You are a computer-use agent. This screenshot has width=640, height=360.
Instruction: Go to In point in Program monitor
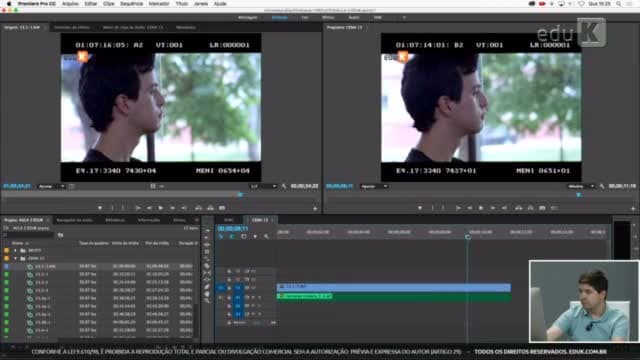458,208
